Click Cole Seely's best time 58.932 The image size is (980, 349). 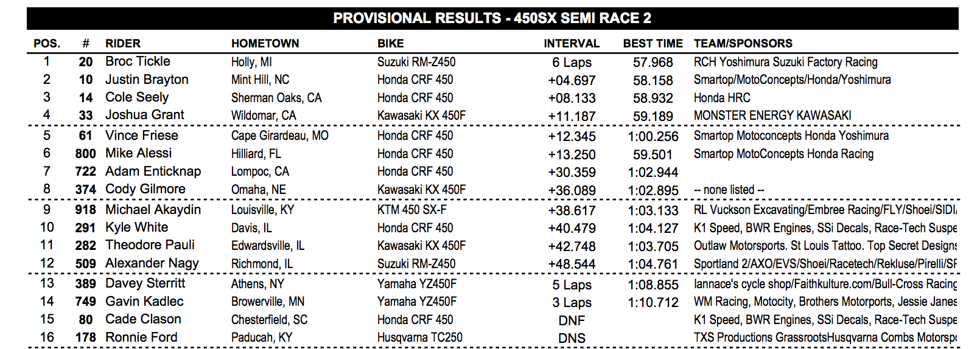[x=653, y=98]
